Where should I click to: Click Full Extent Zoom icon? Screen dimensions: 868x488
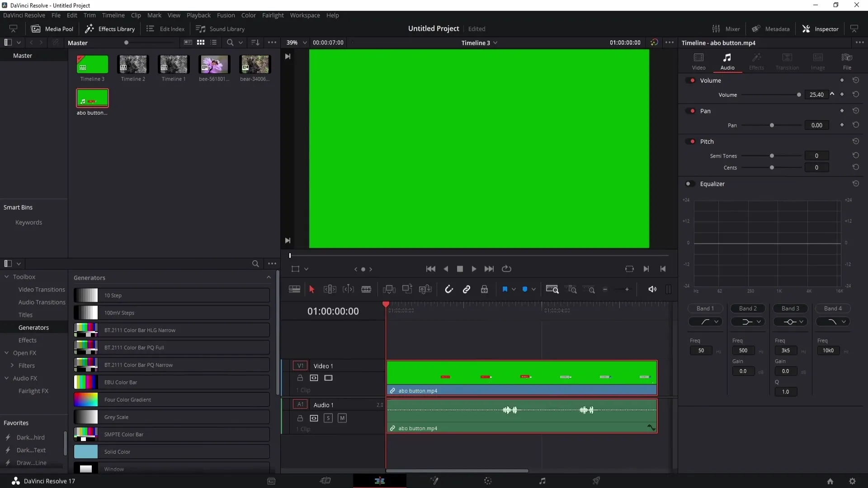coord(552,290)
